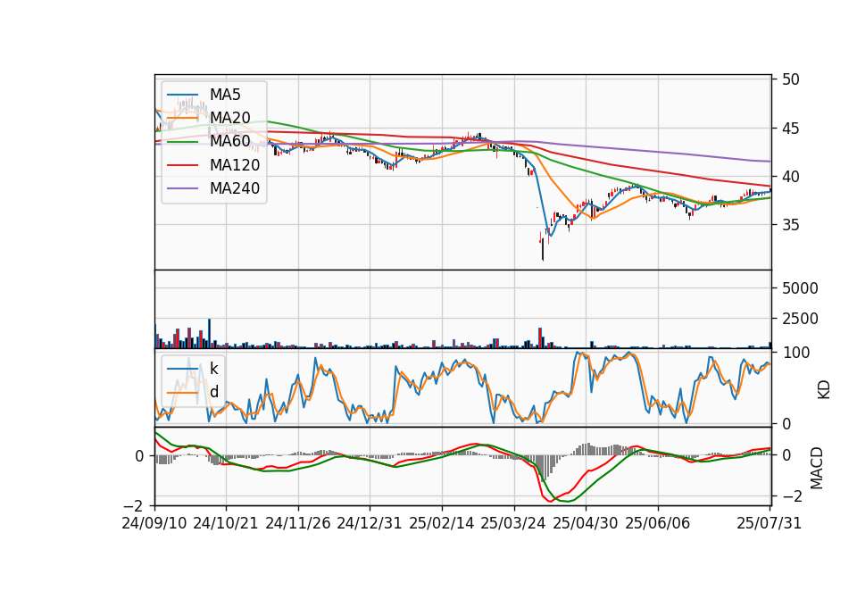Click the 25/06/06 date axis label
Image resolution: width=857 pixels, height=616 pixels.
(x=658, y=523)
